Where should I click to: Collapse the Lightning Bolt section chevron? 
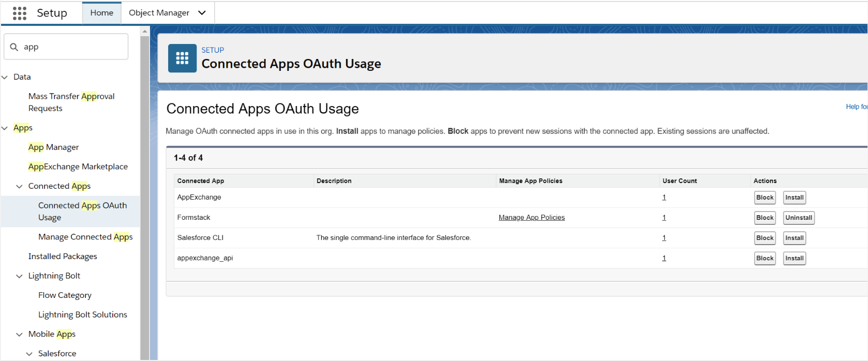click(19, 276)
